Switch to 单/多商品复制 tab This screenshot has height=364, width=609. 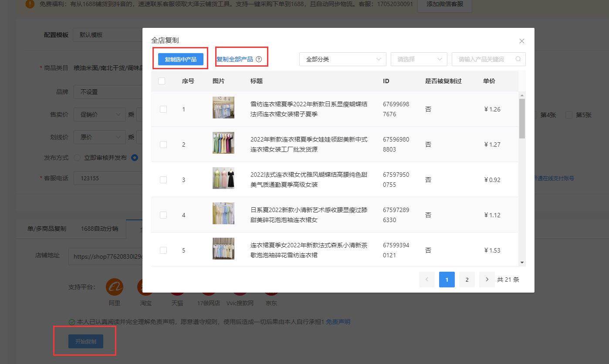coord(47,229)
